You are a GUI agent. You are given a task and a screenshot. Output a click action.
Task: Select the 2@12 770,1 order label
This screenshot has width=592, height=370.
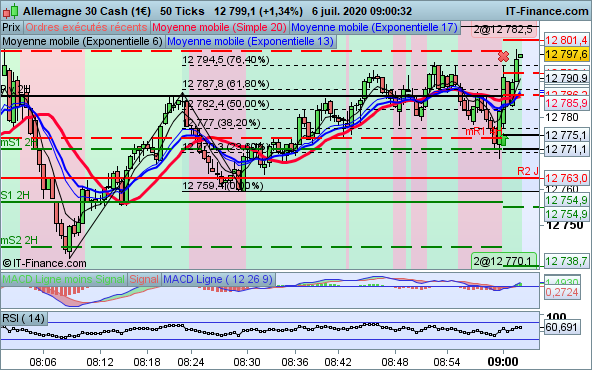point(504,261)
